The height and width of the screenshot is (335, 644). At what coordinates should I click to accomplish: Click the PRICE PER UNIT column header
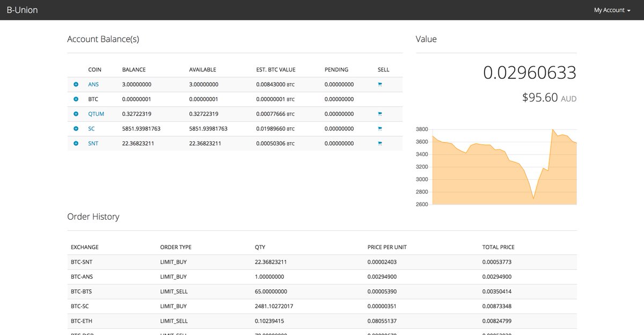(x=388, y=247)
